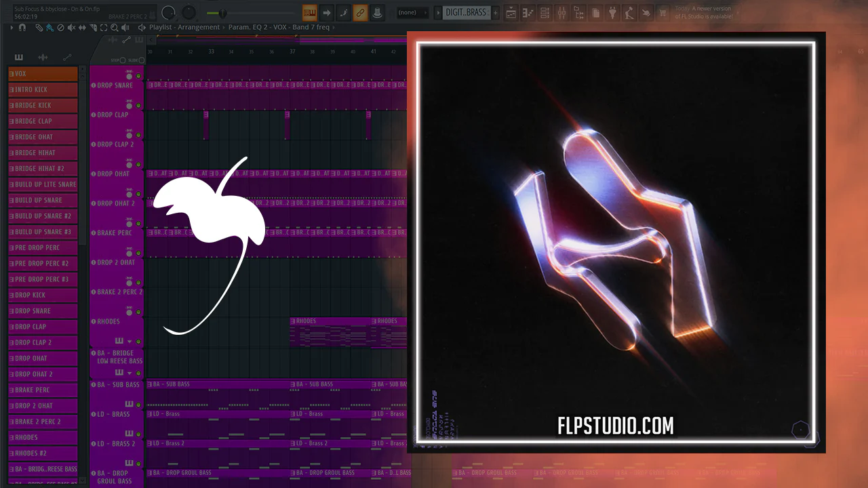Image resolution: width=868 pixels, height=488 pixels.
Task: Open the shopping cart content store icon
Action: tap(663, 12)
